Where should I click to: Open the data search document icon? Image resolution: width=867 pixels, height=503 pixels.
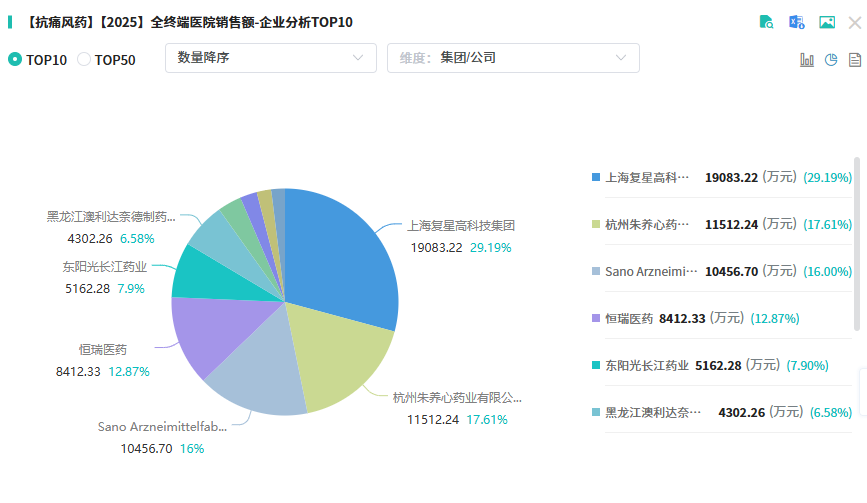[766, 22]
